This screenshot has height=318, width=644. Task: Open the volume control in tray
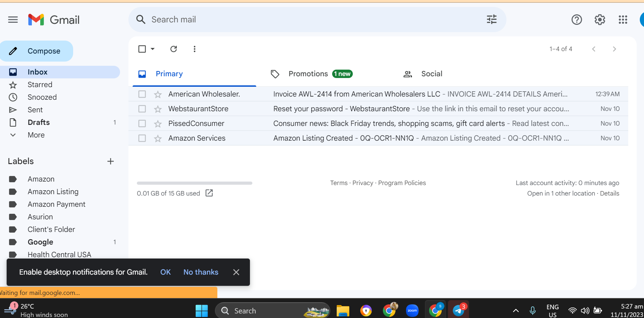click(585, 311)
